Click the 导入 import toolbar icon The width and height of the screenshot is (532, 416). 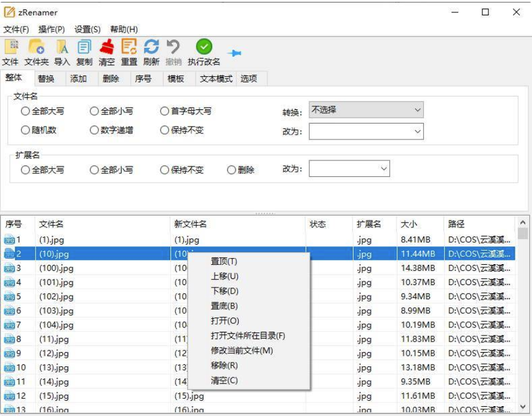tap(62, 47)
